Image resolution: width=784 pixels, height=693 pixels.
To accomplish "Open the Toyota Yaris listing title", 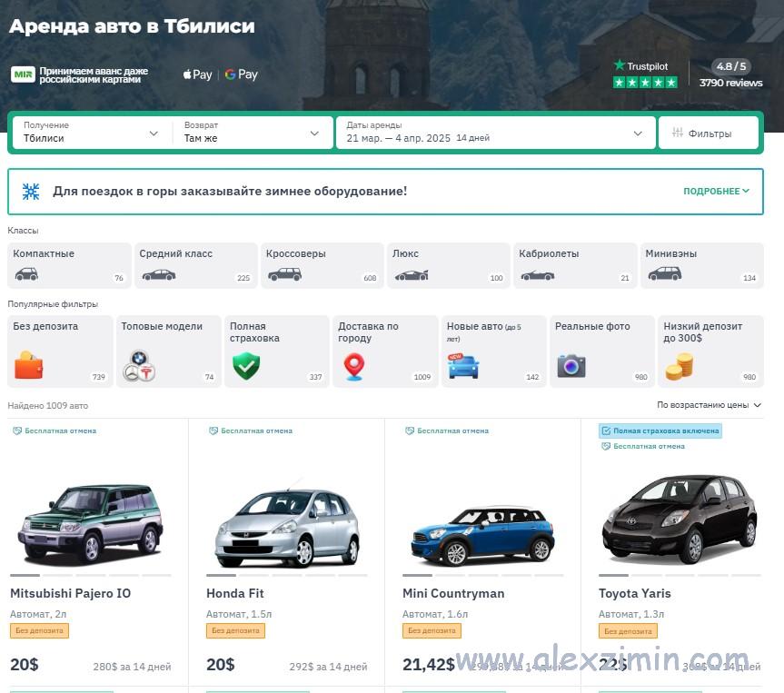I will coord(634,593).
